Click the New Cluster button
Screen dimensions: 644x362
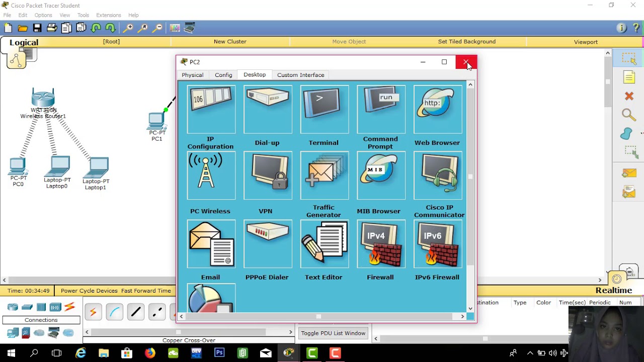click(230, 42)
